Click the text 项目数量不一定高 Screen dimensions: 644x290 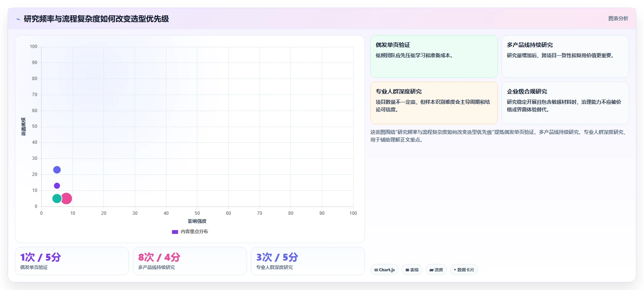[x=395, y=102]
